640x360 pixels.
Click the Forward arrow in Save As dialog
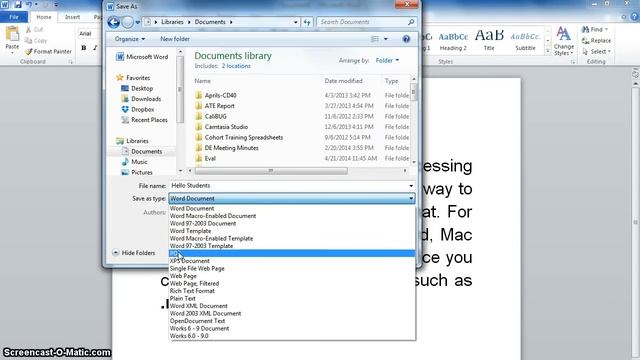click(127, 22)
